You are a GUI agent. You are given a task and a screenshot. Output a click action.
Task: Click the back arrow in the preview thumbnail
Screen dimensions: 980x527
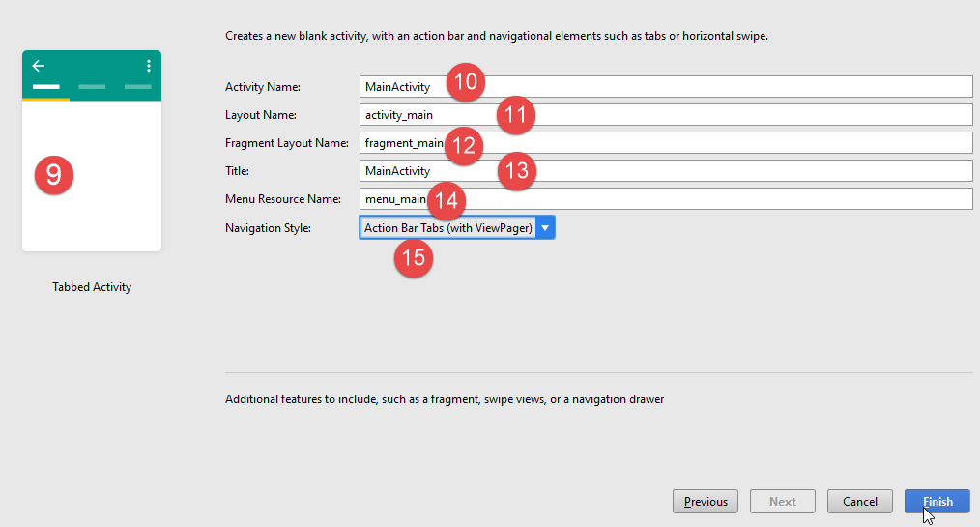[x=39, y=66]
